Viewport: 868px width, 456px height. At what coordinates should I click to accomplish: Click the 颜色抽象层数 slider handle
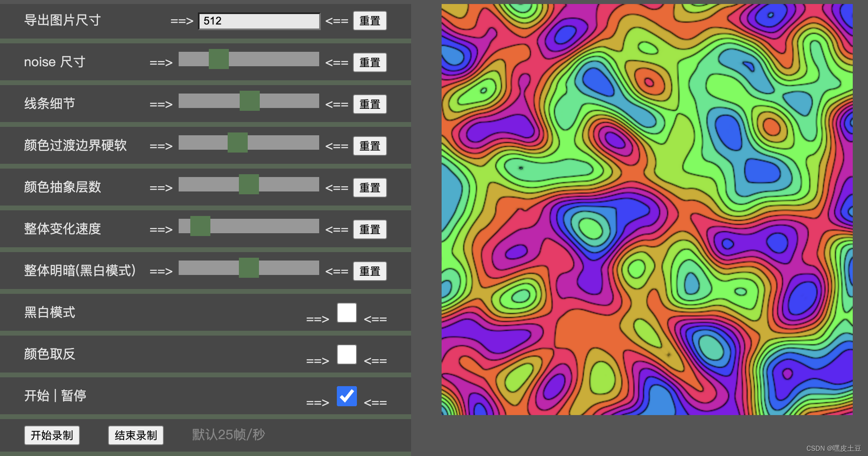point(249,184)
